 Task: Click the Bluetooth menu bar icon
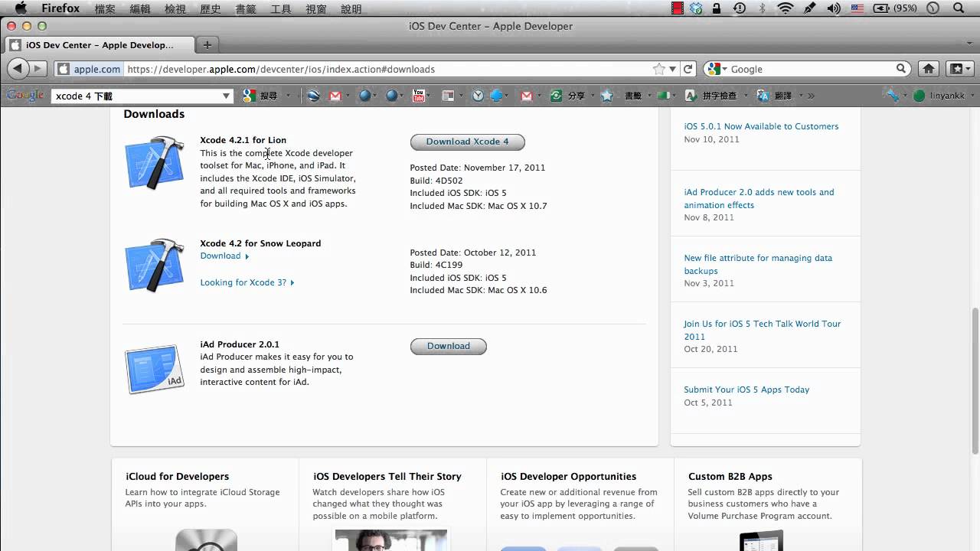(x=762, y=8)
